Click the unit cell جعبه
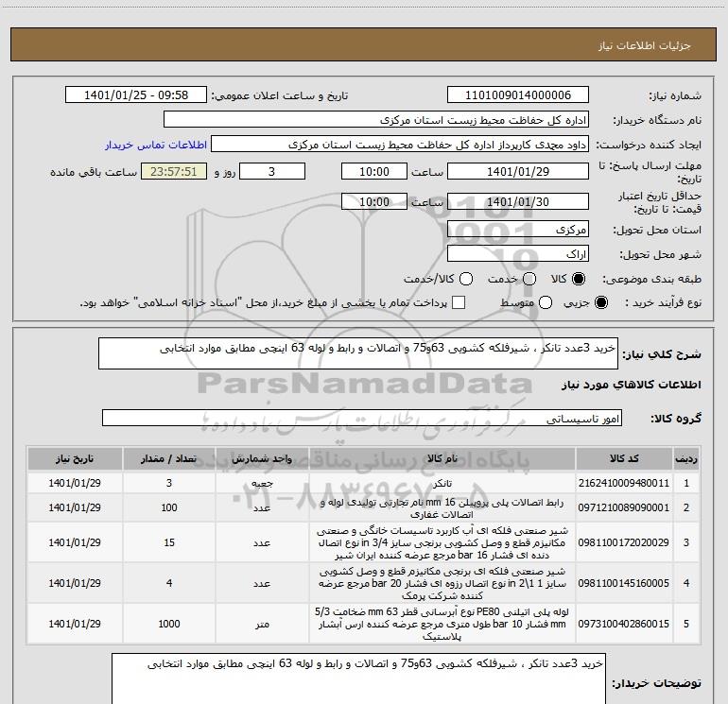The width and height of the screenshot is (728, 704). coord(262,483)
